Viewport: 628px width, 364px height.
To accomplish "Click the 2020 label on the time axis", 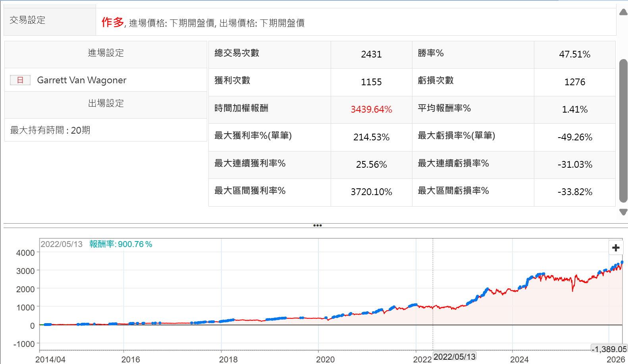I will [325, 359].
